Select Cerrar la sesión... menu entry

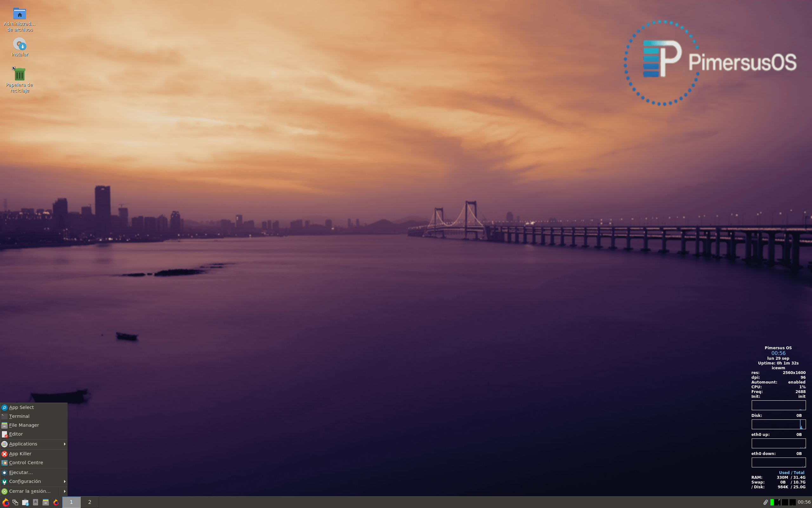pos(29,491)
